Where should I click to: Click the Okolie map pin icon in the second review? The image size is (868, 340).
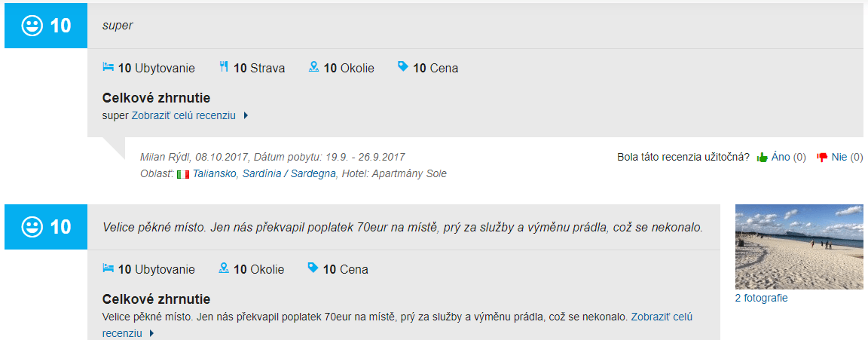pos(224,268)
